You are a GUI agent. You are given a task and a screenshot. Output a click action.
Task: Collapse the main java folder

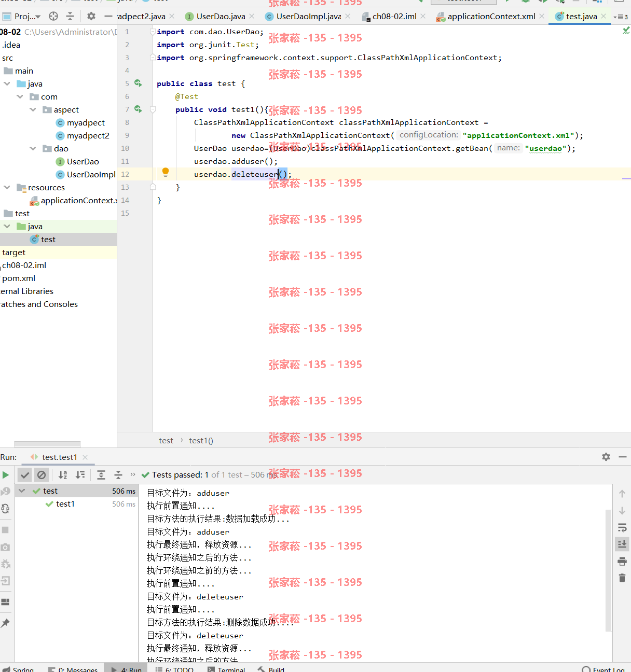(x=7, y=83)
